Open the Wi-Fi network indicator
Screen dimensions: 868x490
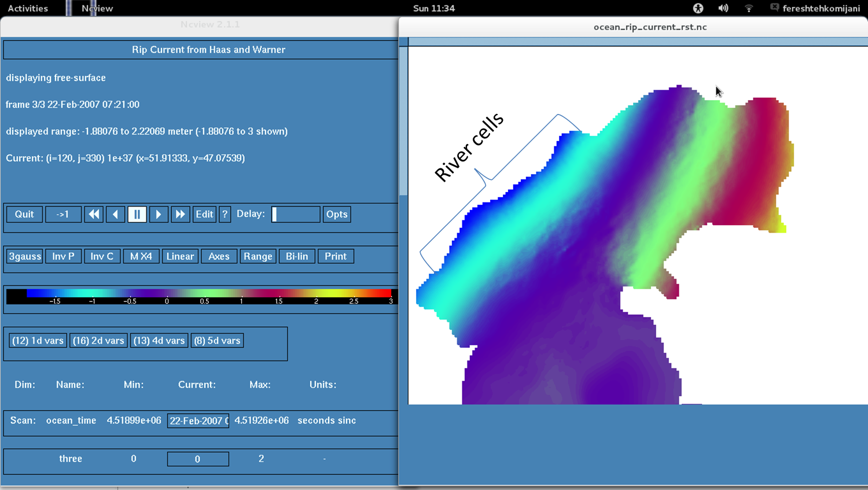click(748, 8)
